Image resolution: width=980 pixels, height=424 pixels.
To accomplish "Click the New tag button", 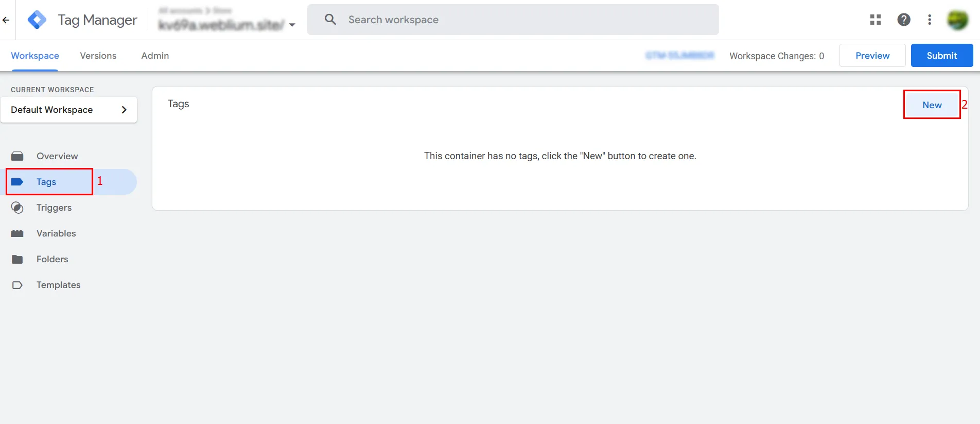I will pyautogui.click(x=932, y=105).
